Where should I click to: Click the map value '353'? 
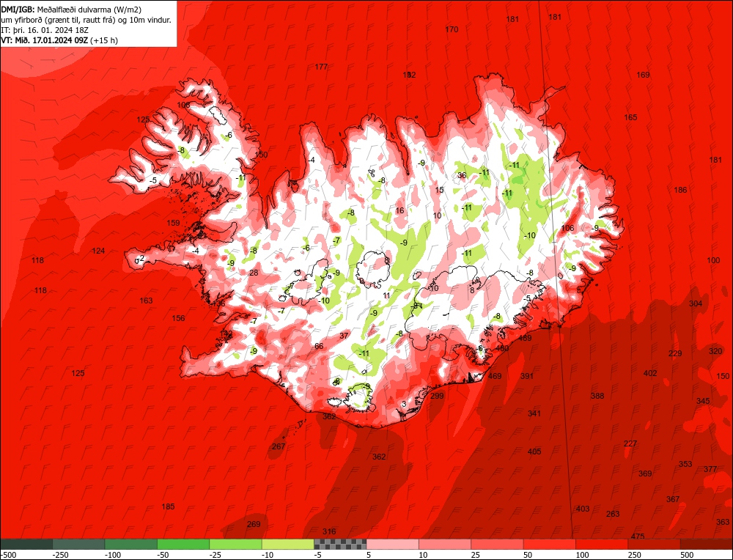(x=685, y=464)
